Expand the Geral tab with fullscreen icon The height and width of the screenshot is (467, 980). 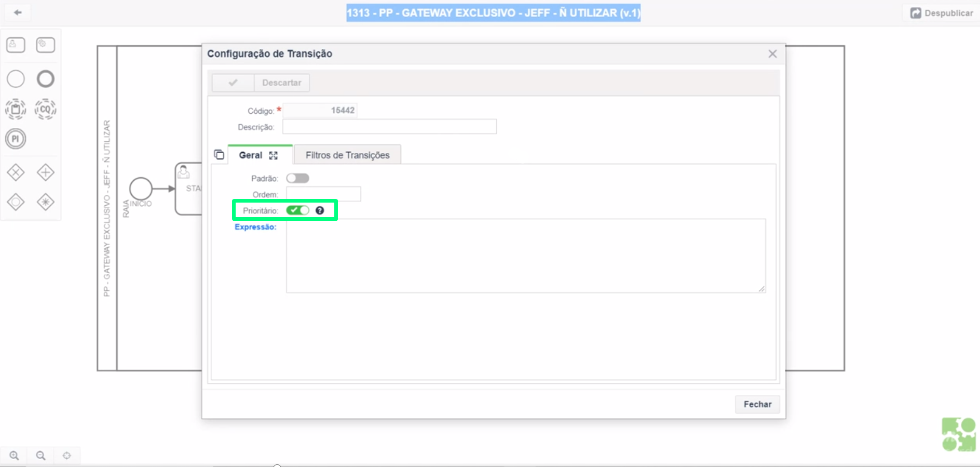click(274, 155)
